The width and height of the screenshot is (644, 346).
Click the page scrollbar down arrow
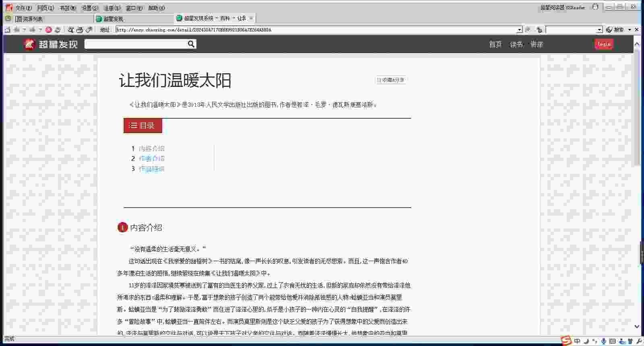pyautogui.click(x=637, y=326)
